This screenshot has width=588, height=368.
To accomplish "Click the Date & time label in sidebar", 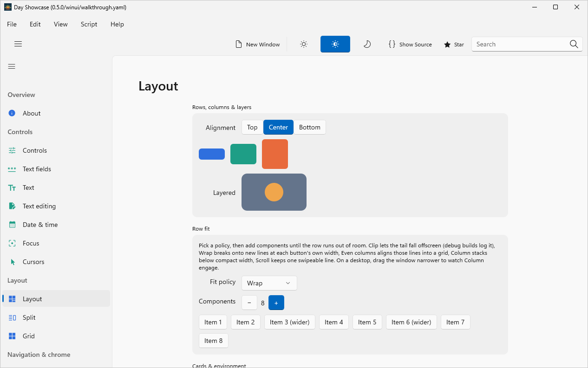I will (40, 225).
